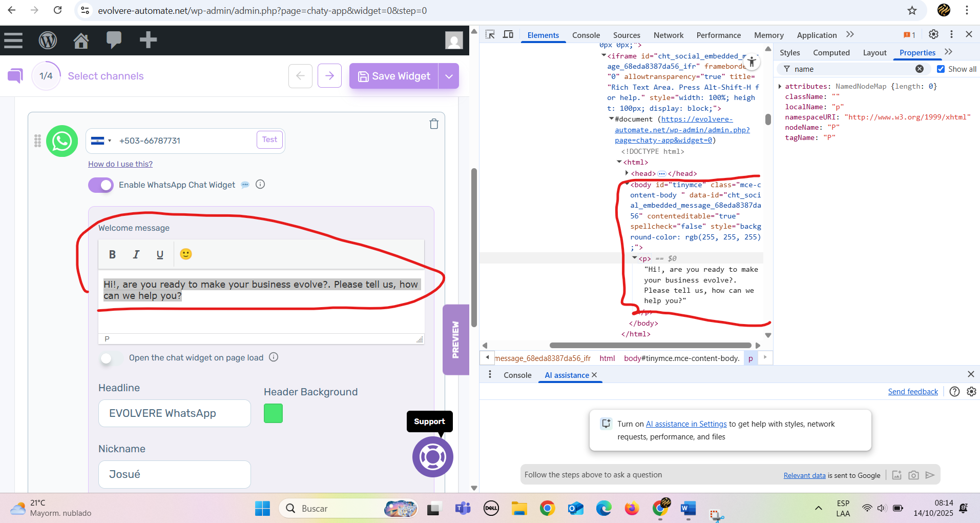The height and width of the screenshot is (523, 980).
Task: Click the green Header Background color swatch
Action: coord(273,413)
